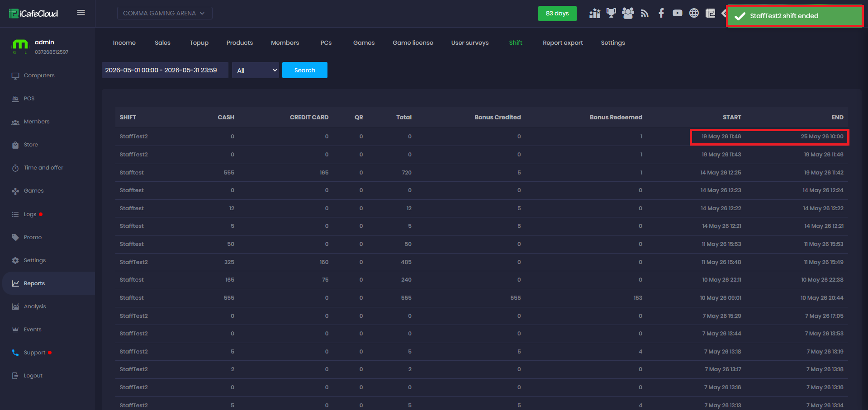Switch to the Report export tab

point(563,42)
